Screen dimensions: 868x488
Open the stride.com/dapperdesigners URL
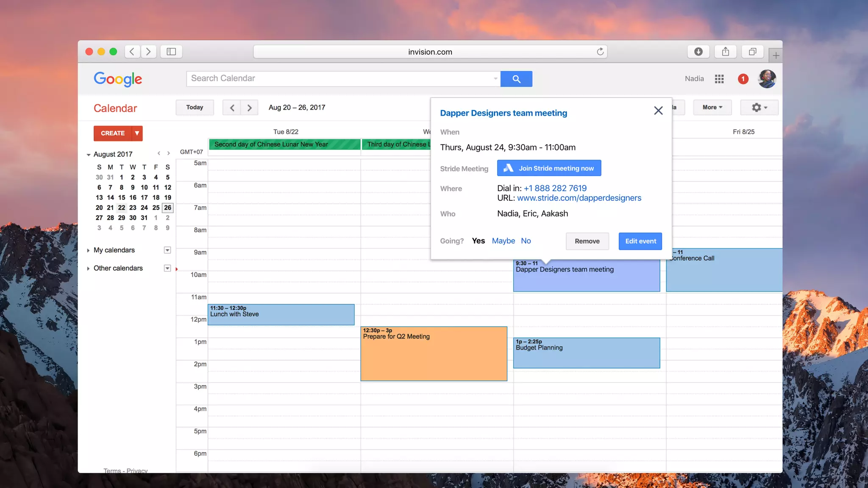[x=579, y=198]
